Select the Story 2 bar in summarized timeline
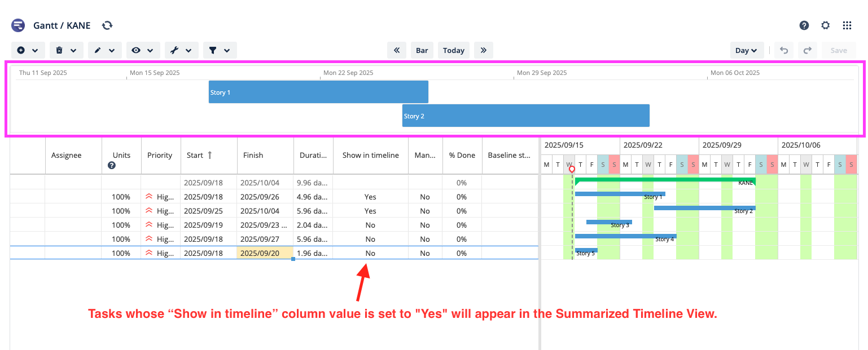This screenshot has height=350, width=868. coord(525,116)
